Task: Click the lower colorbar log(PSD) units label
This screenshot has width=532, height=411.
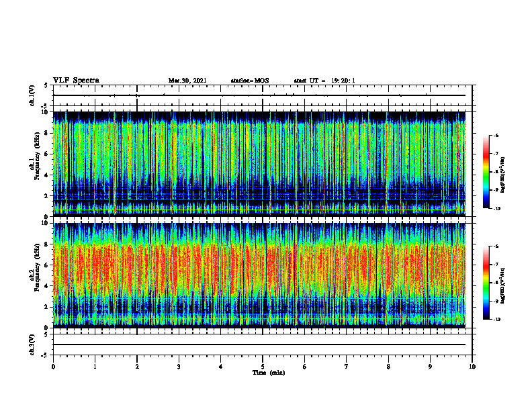Action: (502, 285)
